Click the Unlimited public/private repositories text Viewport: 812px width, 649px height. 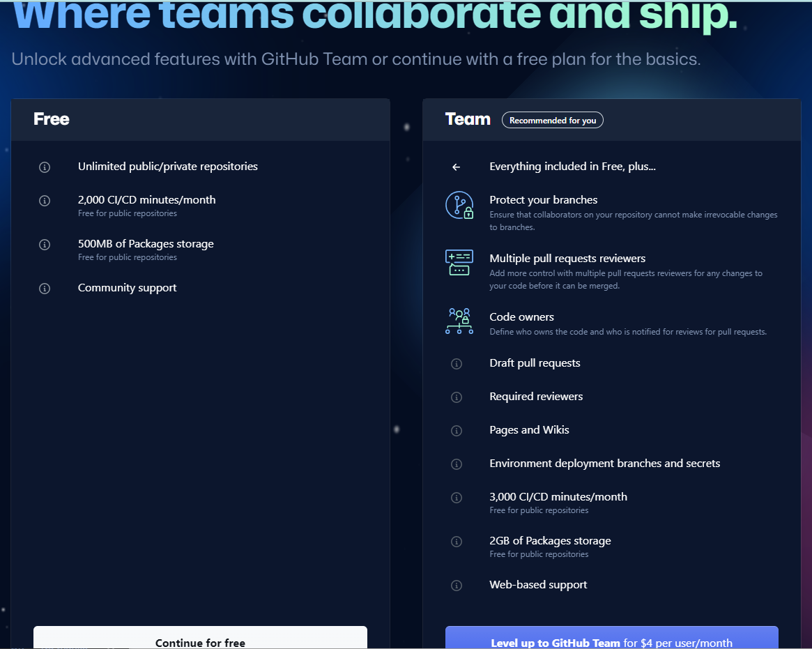168,167
